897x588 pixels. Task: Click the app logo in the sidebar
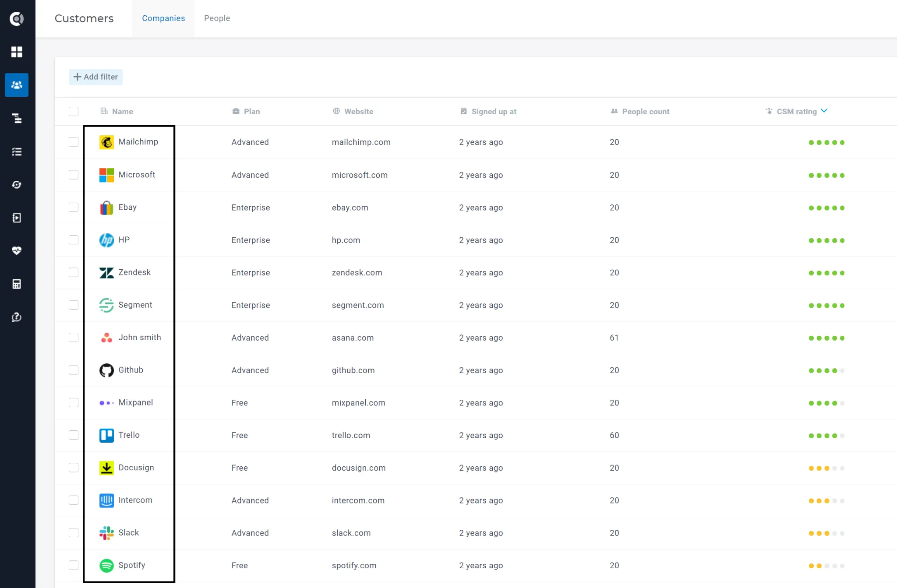tap(17, 18)
